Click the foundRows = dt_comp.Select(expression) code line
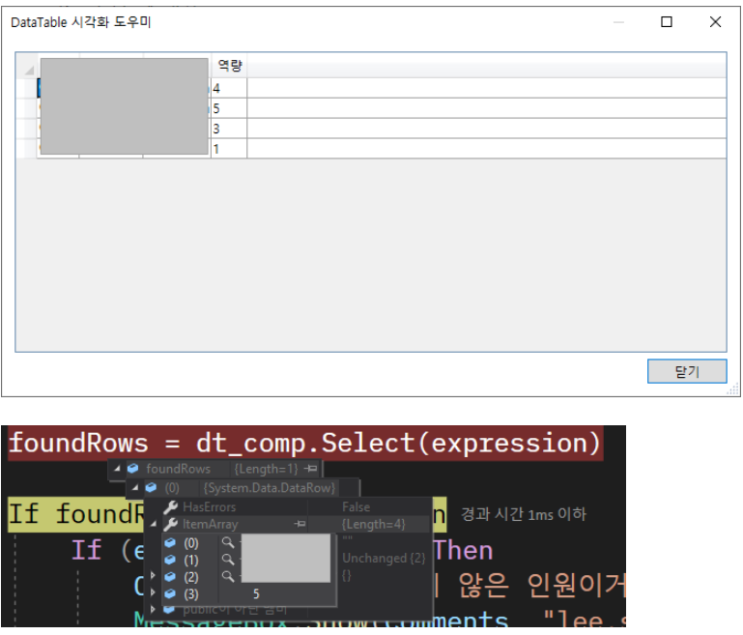743x635 pixels. click(305, 444)
